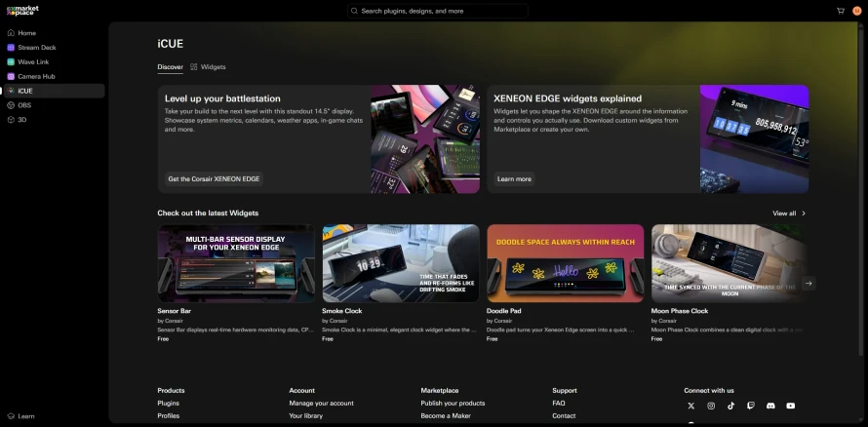Open the Smoke Clock widget thumbnail
The height and width of the screenshot is (427, 868).
click(x=401, y=263)
